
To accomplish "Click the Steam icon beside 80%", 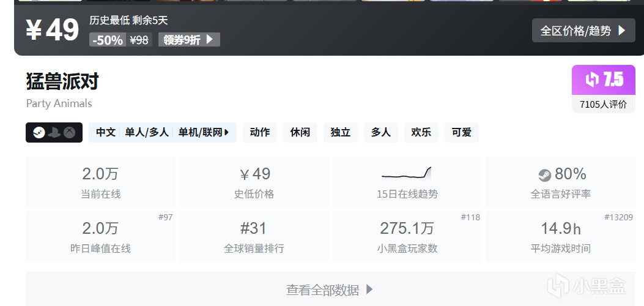I will click(544, 176).
